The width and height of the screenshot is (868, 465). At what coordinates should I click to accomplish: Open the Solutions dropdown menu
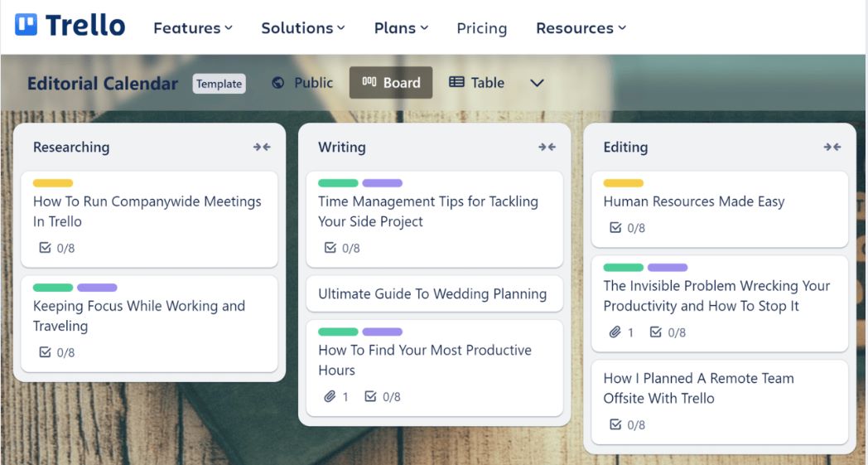pyautogui.click(x=303, y=27)
